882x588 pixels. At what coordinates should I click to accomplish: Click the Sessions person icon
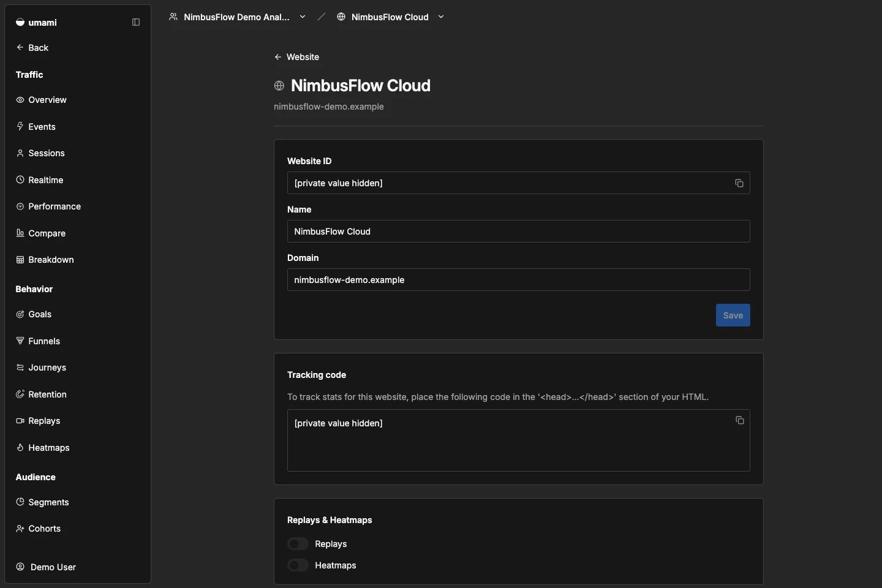pyautogui.click(x=20, y=153)
